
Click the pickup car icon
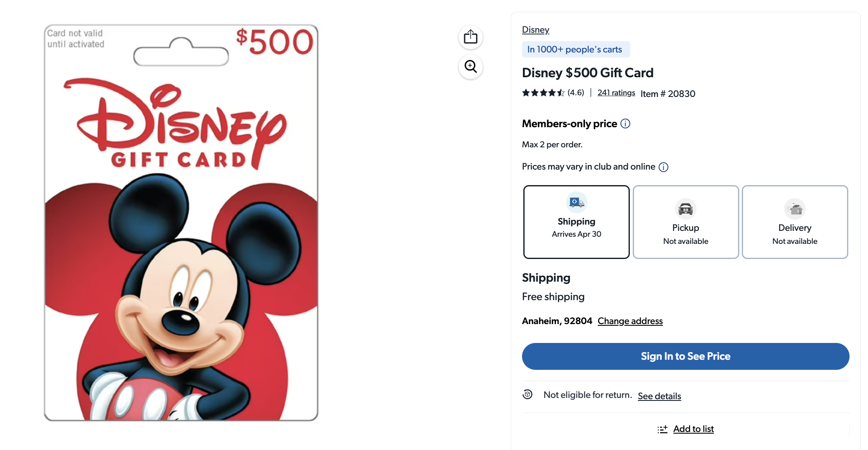686,209
